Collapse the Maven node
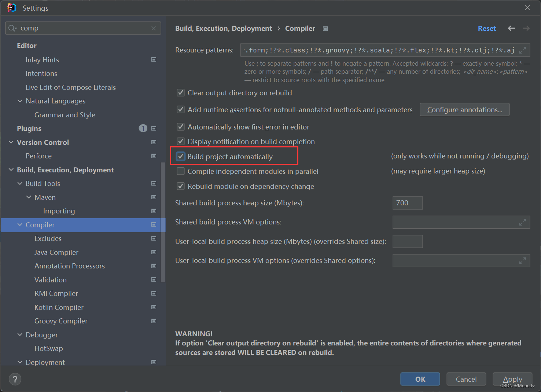 [29, 197]
